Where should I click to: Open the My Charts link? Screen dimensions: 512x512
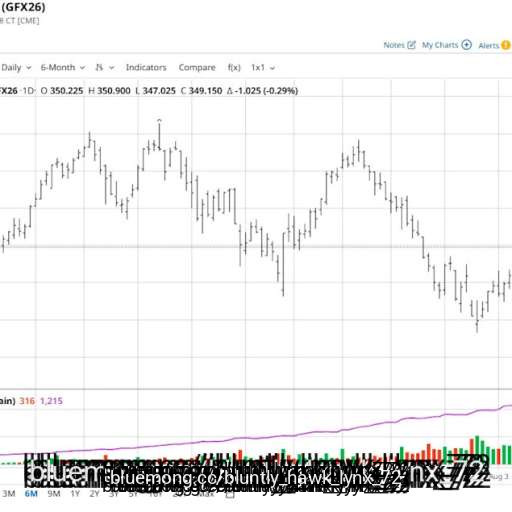(x=440, y=45)
